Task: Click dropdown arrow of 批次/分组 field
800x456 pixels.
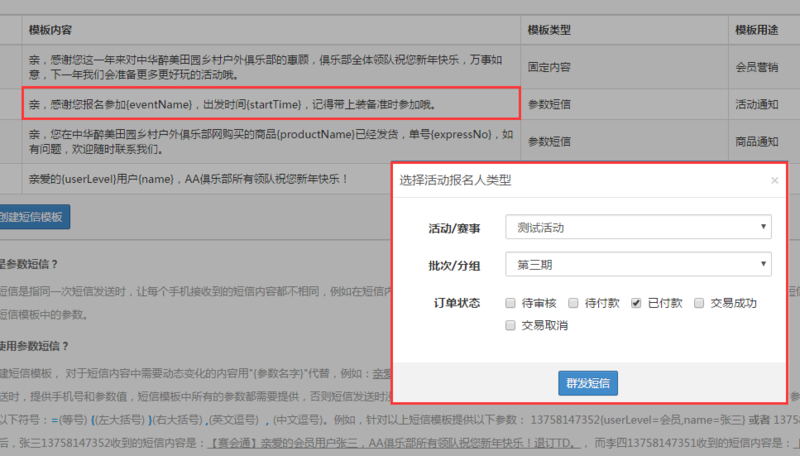Action: point(764,265)
